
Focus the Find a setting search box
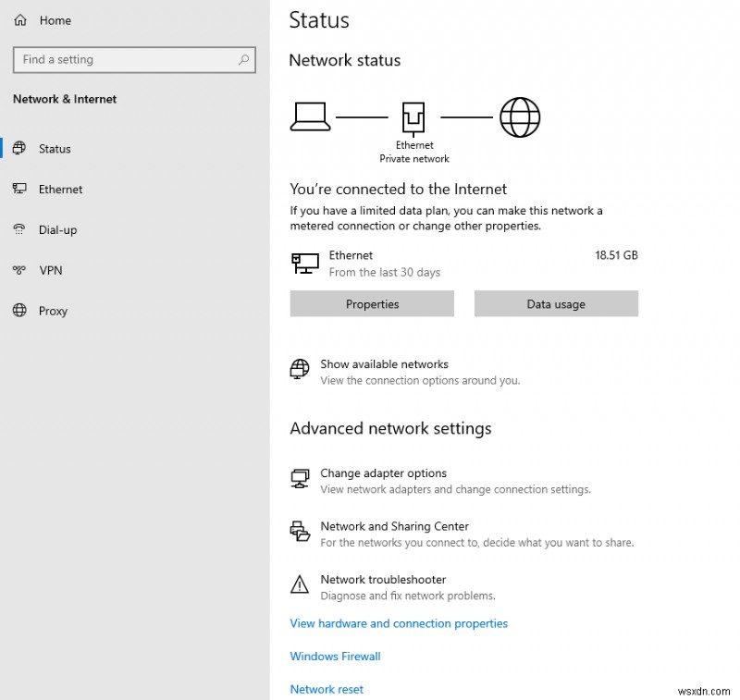click(x=125, y=60)
